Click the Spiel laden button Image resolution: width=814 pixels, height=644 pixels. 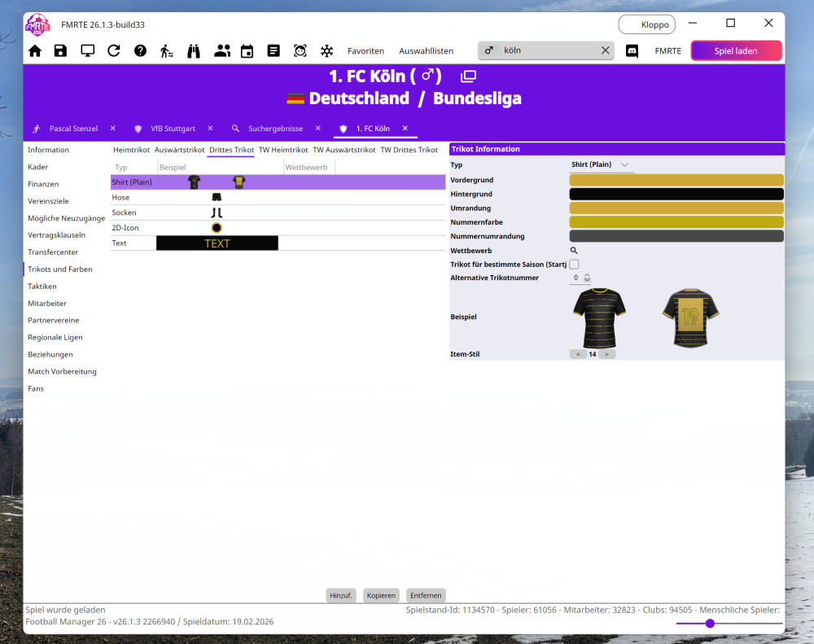736,50
